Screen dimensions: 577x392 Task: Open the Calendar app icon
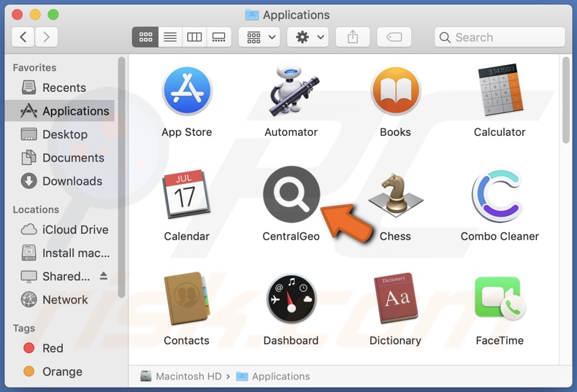(x=187, y=194)
